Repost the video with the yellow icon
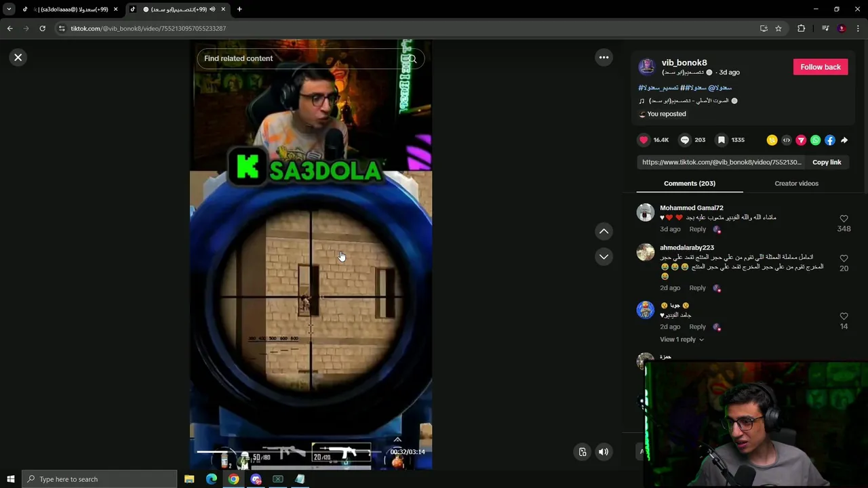Screen dimensions: 868x488 click(772, 140)
